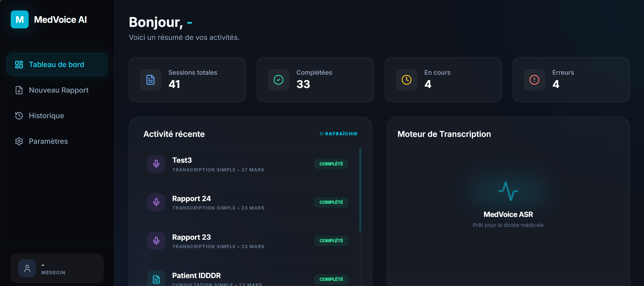Viewport: 644px width, 286px height.
Task: Click the Complété badge on Rapport 24
Action: (331, 202)
